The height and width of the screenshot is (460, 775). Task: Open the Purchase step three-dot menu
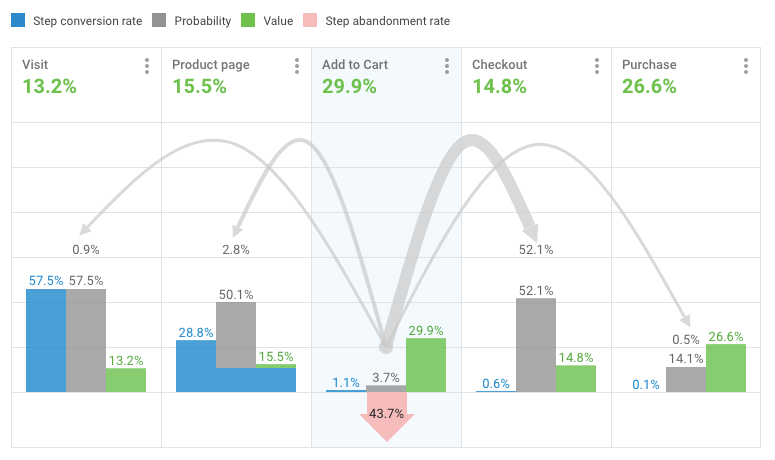click(x=746, y=66)
